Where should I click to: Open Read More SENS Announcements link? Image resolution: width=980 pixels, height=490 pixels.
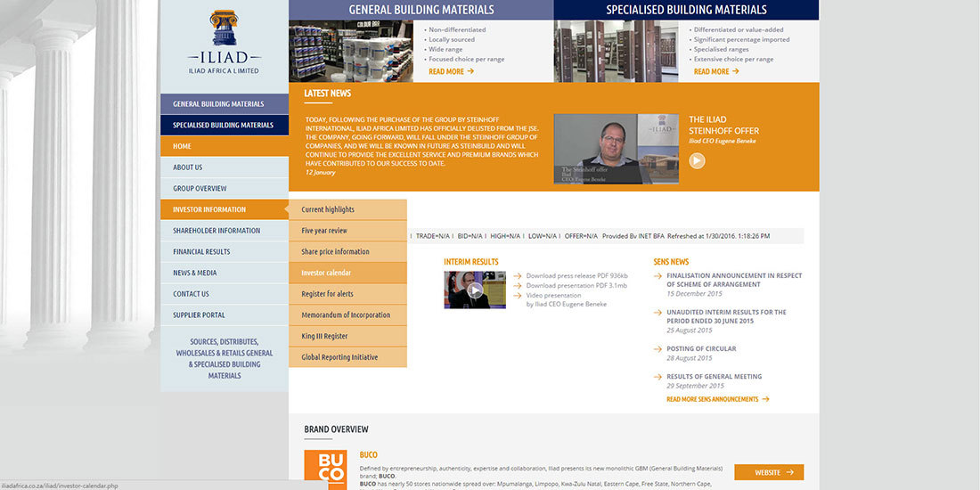717,399
